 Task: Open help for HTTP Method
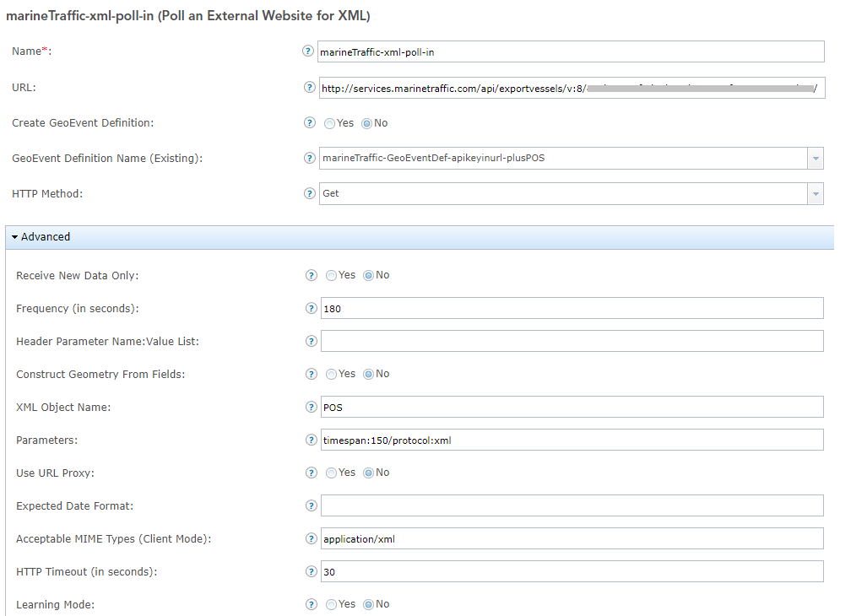pos(308,193)
